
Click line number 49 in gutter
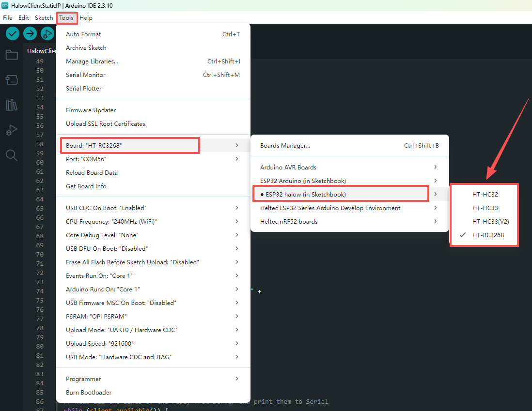pos(40,61)
